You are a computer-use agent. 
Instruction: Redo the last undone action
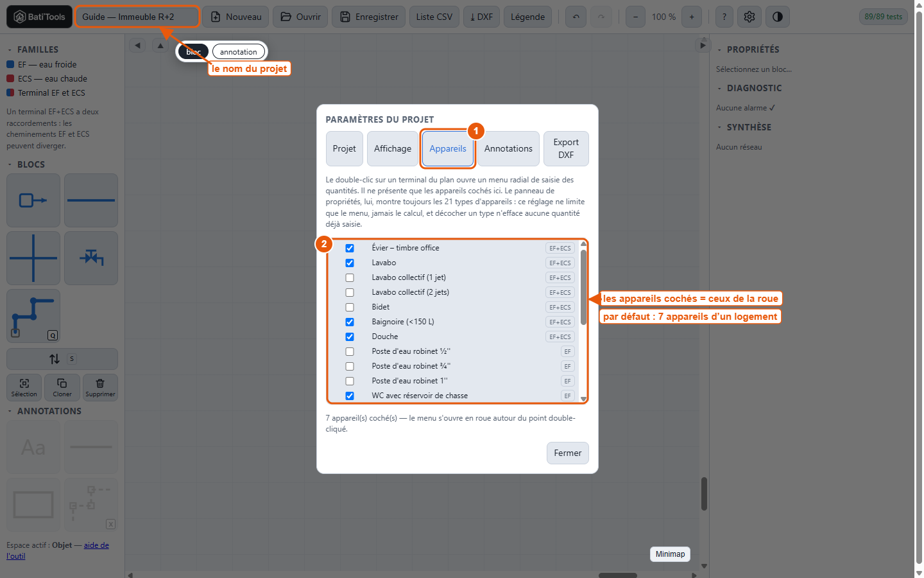tap(601, 17)
